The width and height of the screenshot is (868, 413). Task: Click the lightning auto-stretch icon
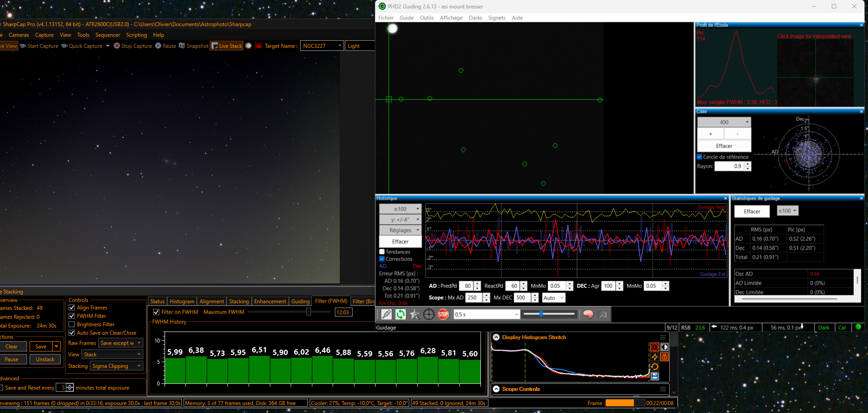point(655,357)
